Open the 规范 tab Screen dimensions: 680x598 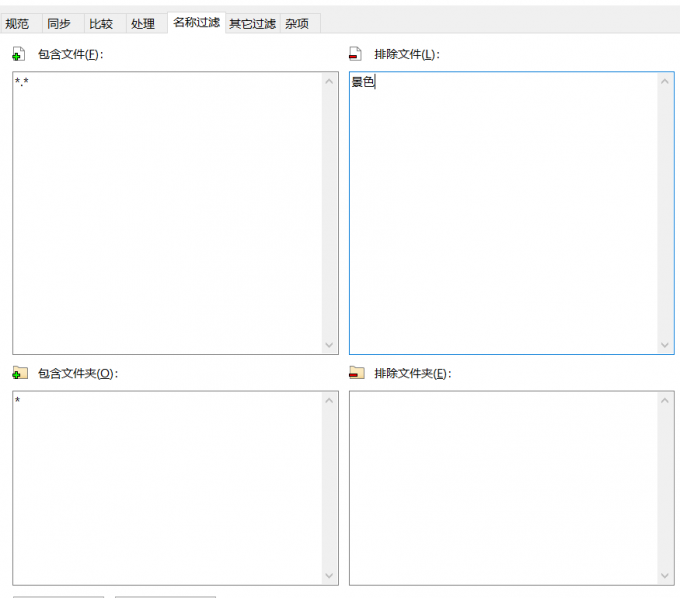[17, 23]
